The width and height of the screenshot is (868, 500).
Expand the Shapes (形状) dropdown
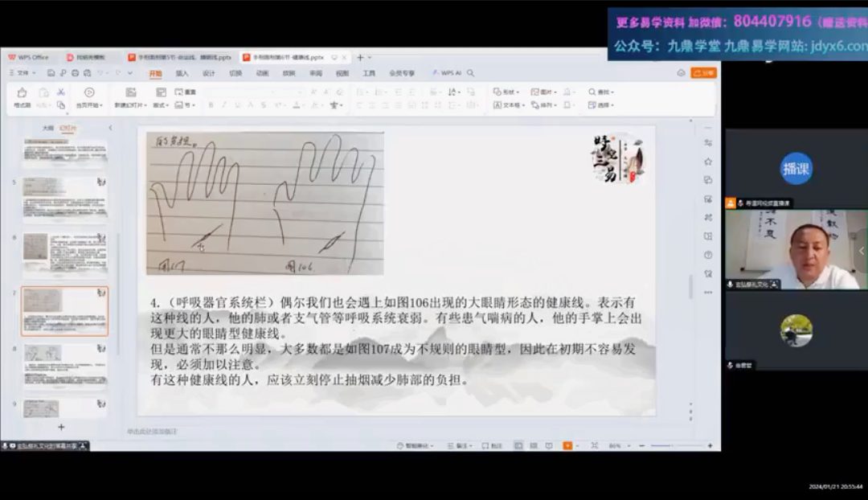click(x=508, y=92)
